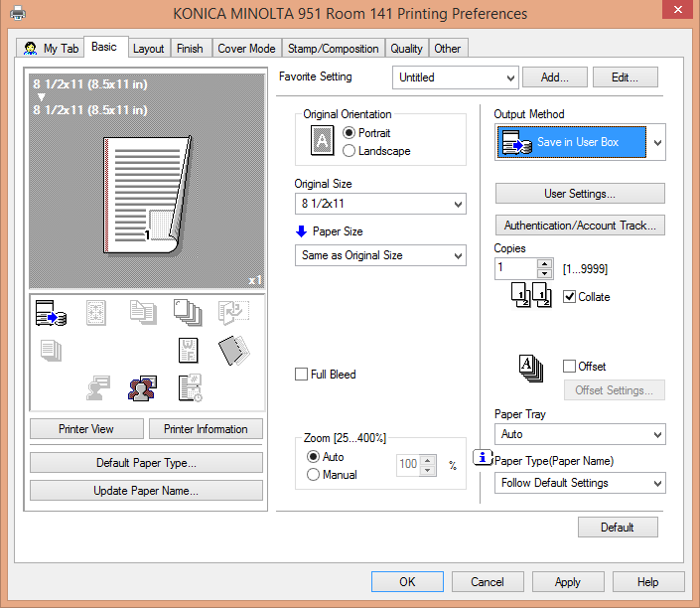Select Manual zoom option

313,475
